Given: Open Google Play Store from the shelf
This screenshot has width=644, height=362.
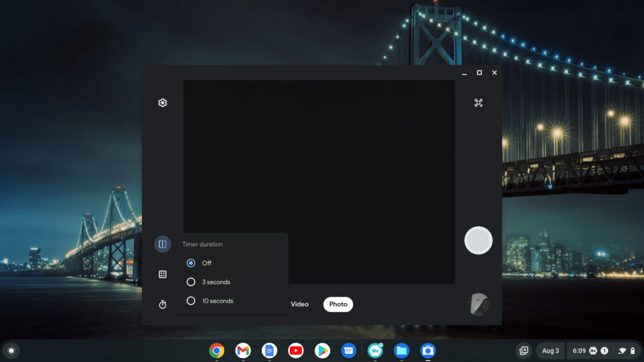Looking at the screenshot, I should (x=322, y=351).
